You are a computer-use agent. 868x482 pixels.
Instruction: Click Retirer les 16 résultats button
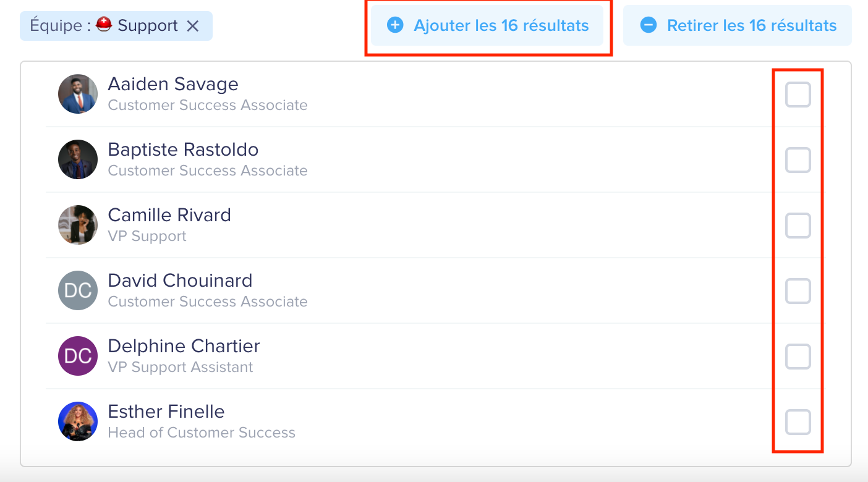pyautogui.click(x=738, y=25)
